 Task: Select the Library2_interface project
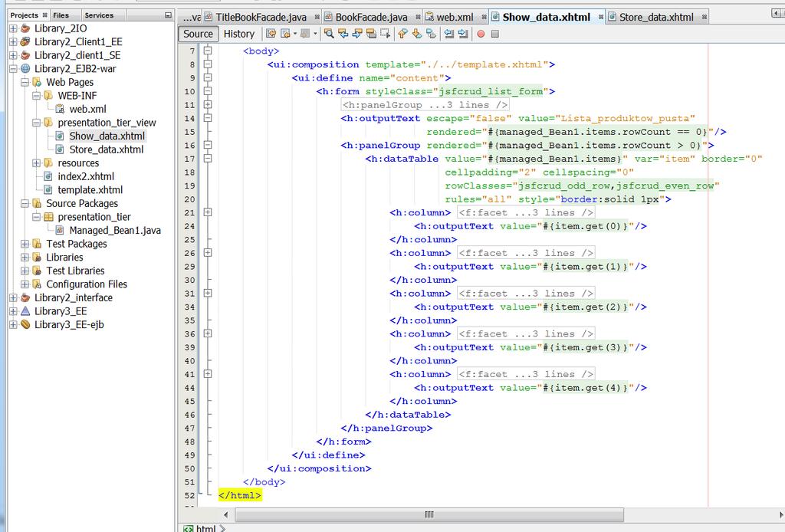click(73, 297)
